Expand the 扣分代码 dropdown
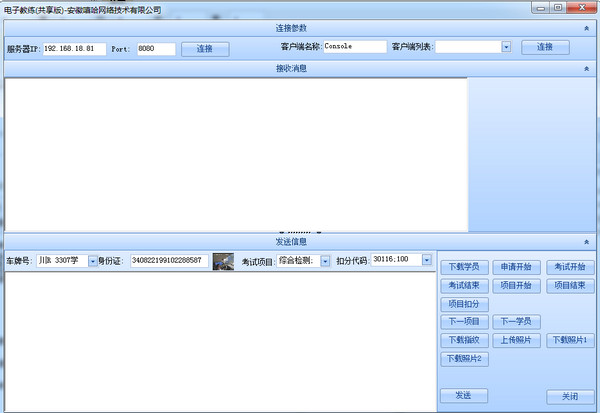This screenshot has height=413, width=600. click(x=426, y=260)
